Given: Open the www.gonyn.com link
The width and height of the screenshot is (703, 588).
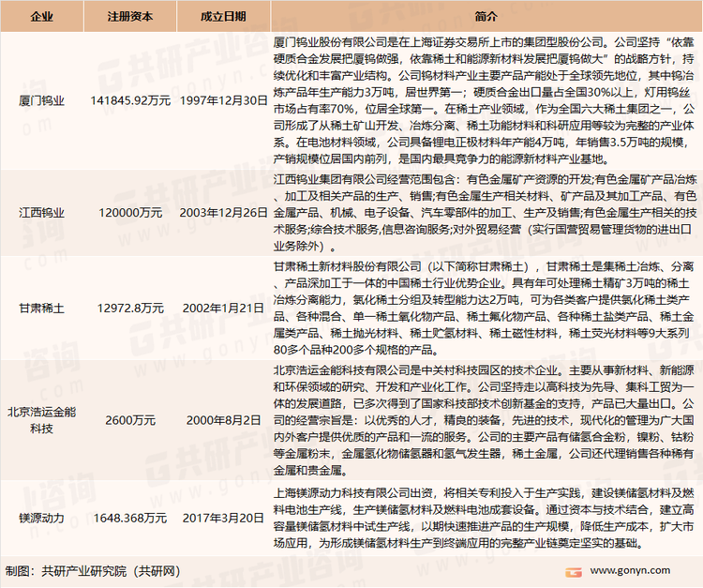Looking at the screenshot, I should click(x=630, y=570).
